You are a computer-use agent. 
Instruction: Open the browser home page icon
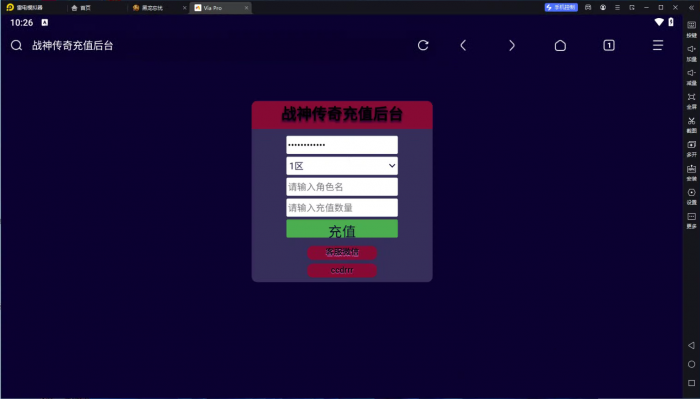pyautogui.click(x=560, y=45)
